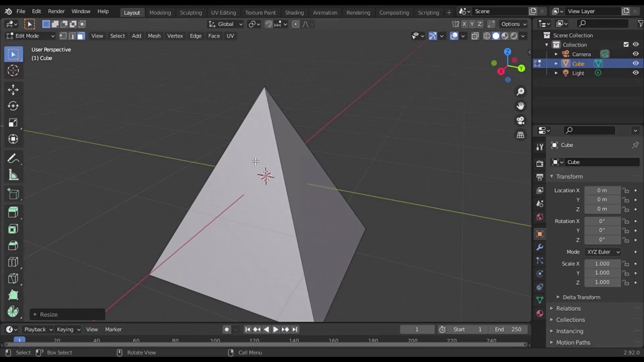Image resolution: width=644 pixels, height=362 pixels.
Task: Enable edge select mode
Action: (72, 36)
